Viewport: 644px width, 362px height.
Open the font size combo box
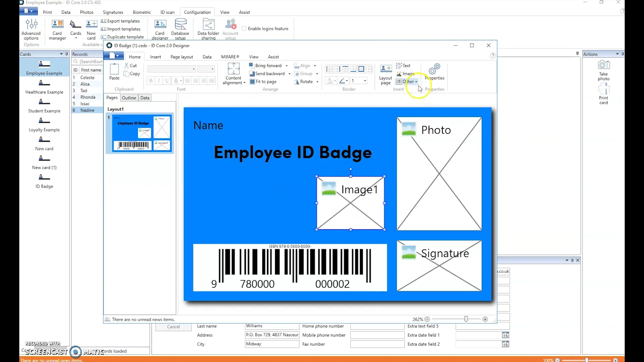[x=206, y=69]
